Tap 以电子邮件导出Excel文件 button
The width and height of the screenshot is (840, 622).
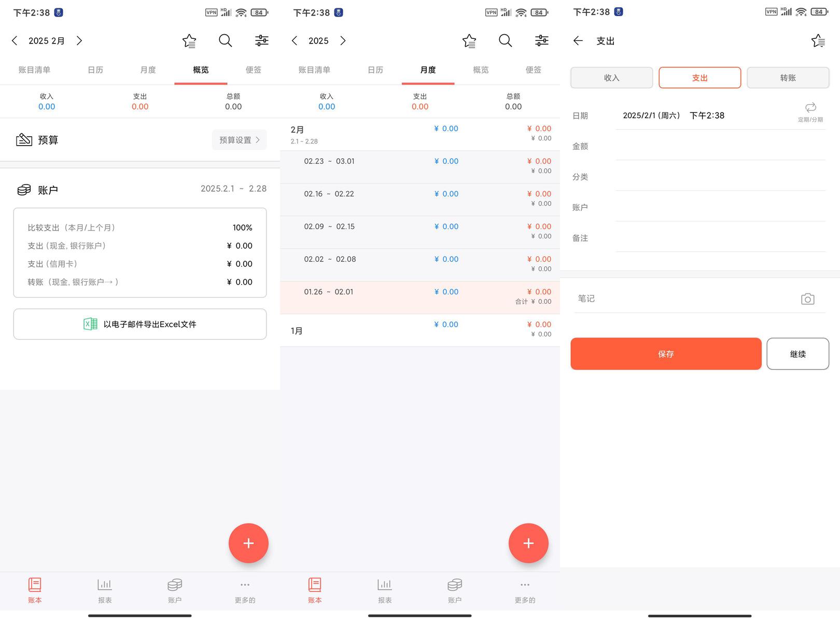140,324
